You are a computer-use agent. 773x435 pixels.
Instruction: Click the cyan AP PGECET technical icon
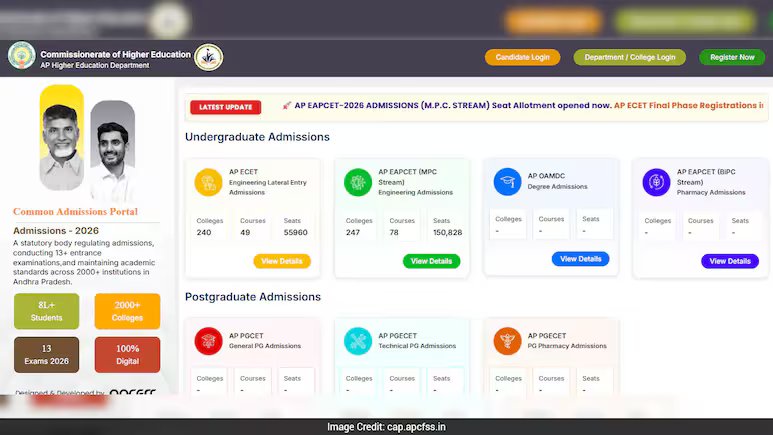(x=358, y=341)
